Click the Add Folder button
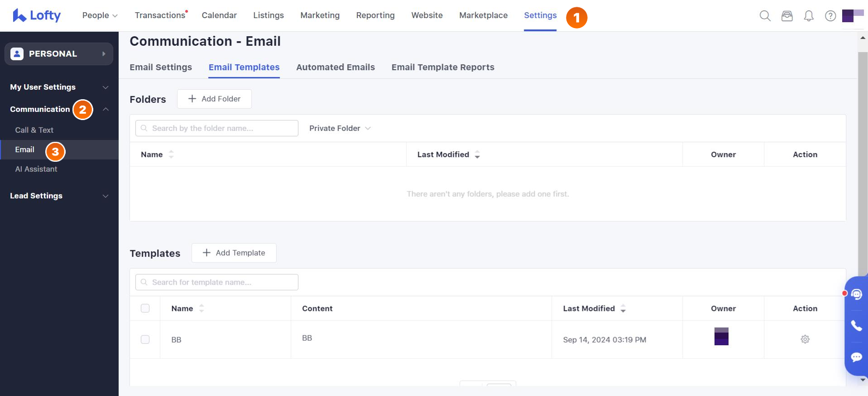Viewport: 868px width, 396px height. pos(214,99)
